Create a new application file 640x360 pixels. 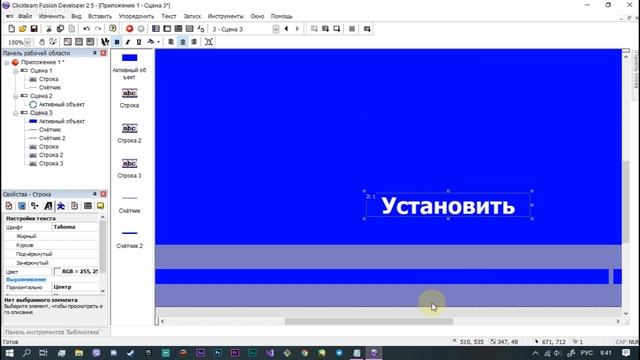pos(11,29)
